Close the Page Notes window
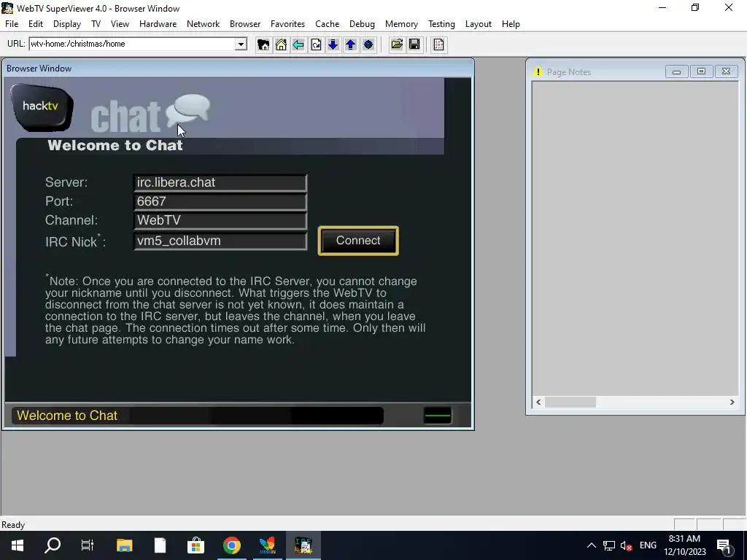Image resolution: width=747 pixels, height=560 pixels. (x=726, y=71)
